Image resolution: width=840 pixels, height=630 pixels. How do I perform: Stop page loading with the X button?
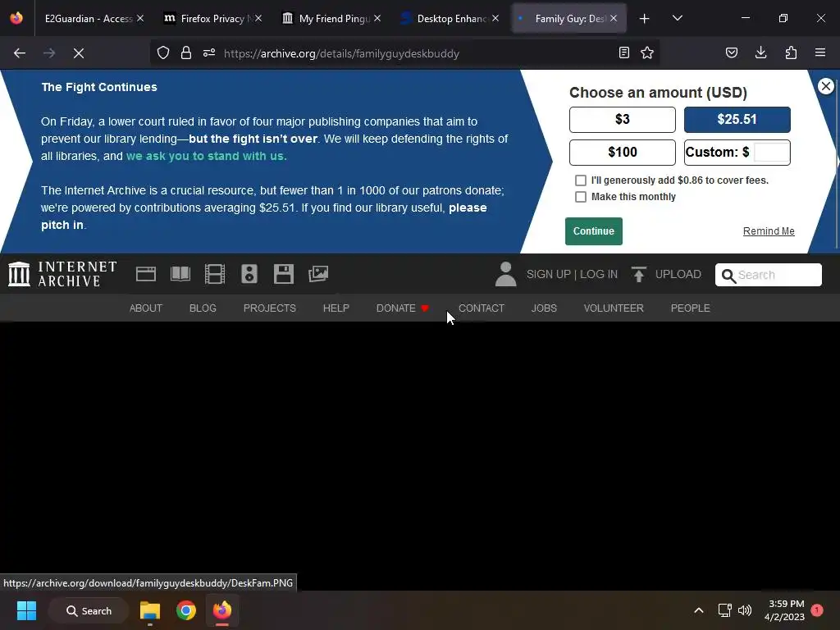pyautogui.click(x=79, y=53)
